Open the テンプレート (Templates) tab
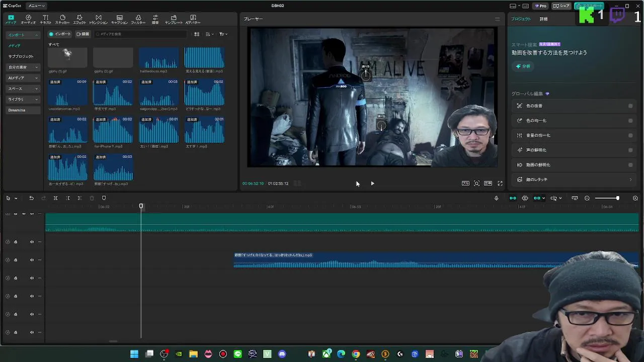 174,20
